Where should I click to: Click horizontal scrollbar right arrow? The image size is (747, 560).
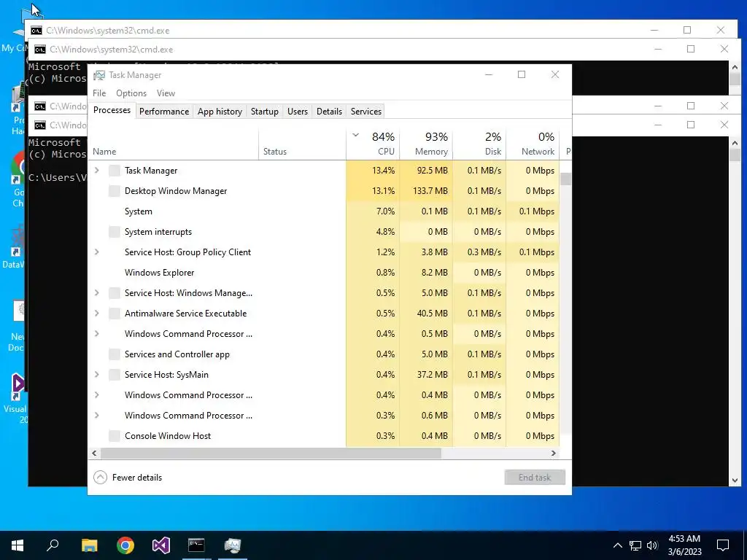pos(553,454)
